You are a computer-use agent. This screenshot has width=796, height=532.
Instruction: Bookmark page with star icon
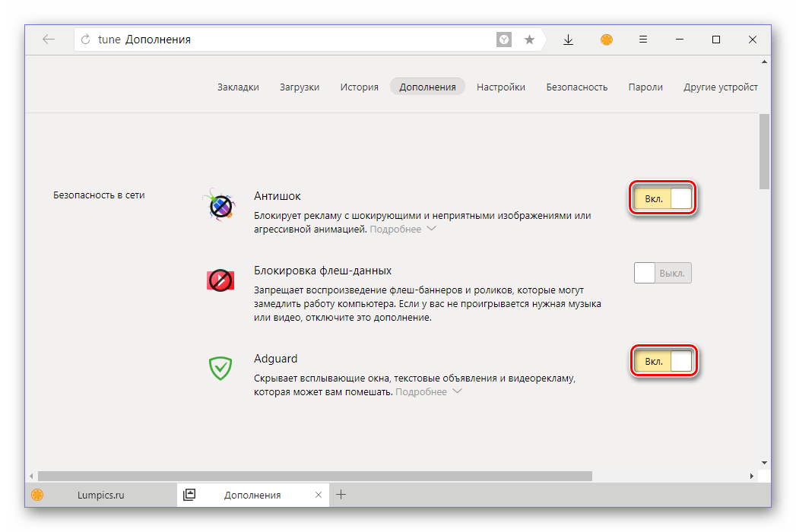click(x=529, y=40)
